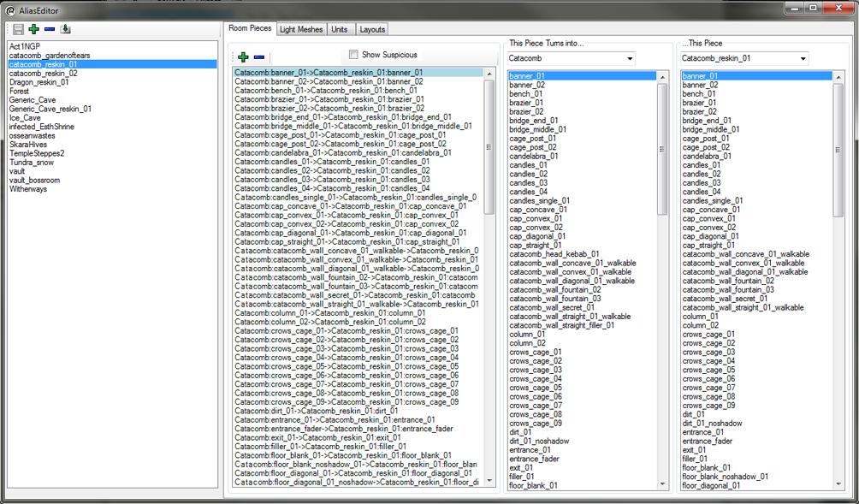Select the Catacomb:cap_diagonal_01 mapping row
The height and width of the screenshot is (504, 859).
point(358,232)
